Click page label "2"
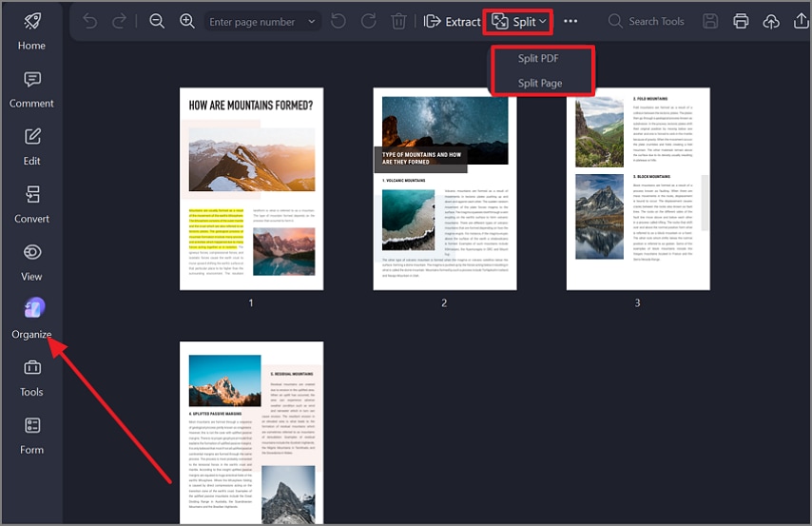This screenshot has height=526, width=812. pyautogui.click(x=444, y=302)
